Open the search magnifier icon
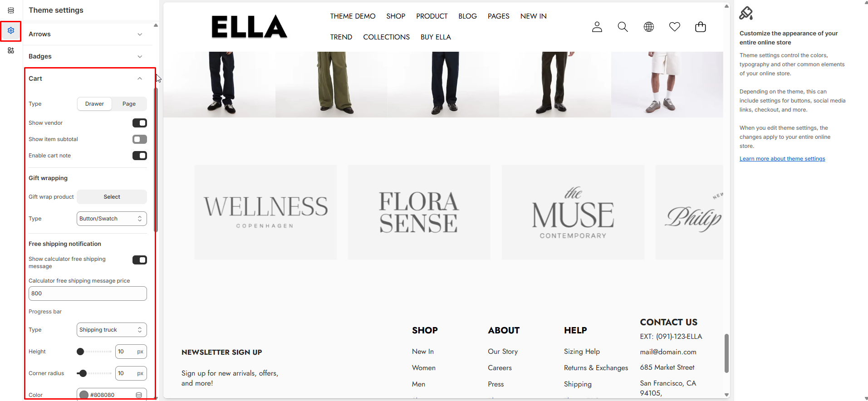Screen dimensions: 868x401 click(623, 27)
